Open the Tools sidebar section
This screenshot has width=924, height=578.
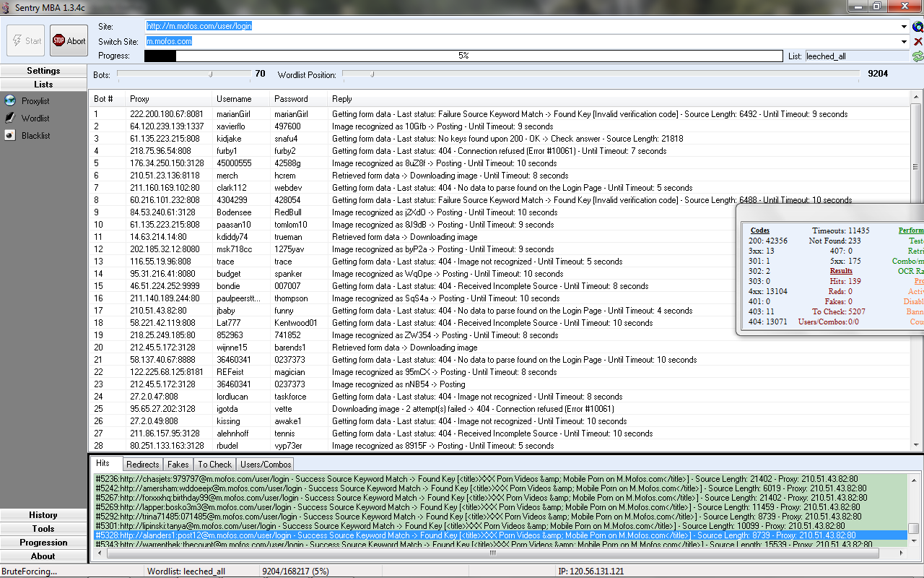(x=43, y=529)
